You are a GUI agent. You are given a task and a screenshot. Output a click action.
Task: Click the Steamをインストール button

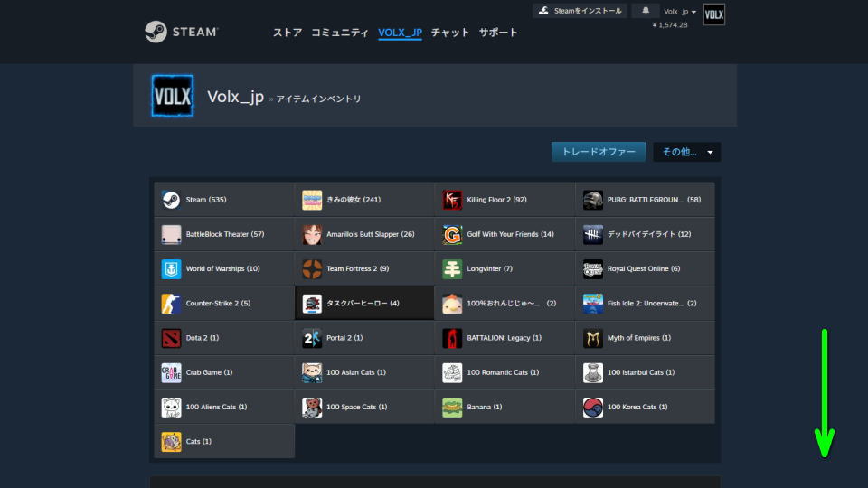[580, 11]
